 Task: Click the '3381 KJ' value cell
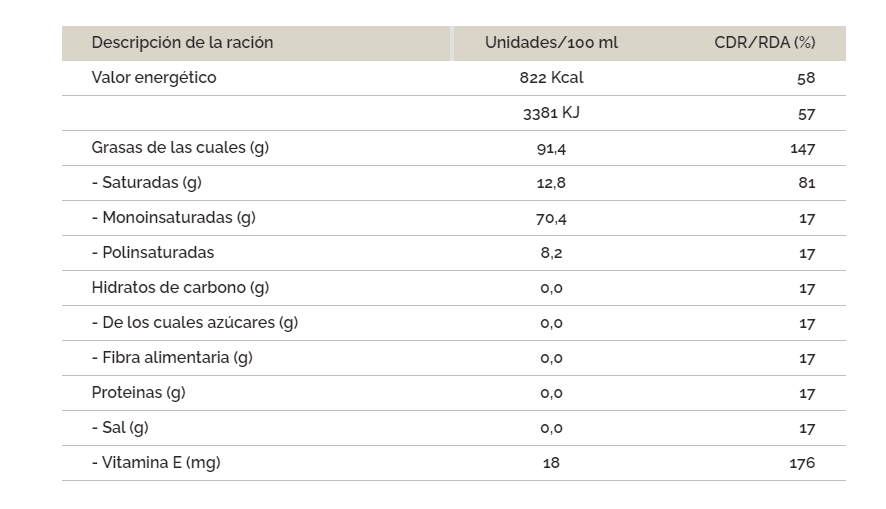point(551,113)
